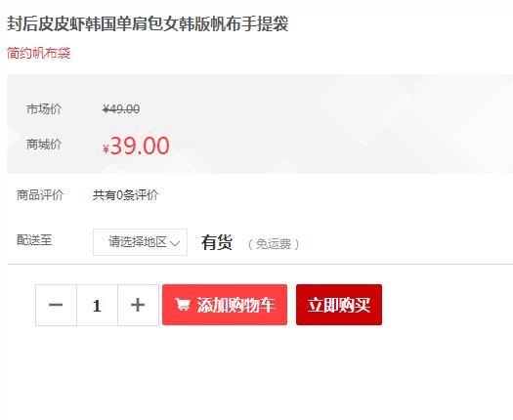The width and height of the screenshot is (513, 420).
Task: Click the 市场价 label
Action: [44, 109]
